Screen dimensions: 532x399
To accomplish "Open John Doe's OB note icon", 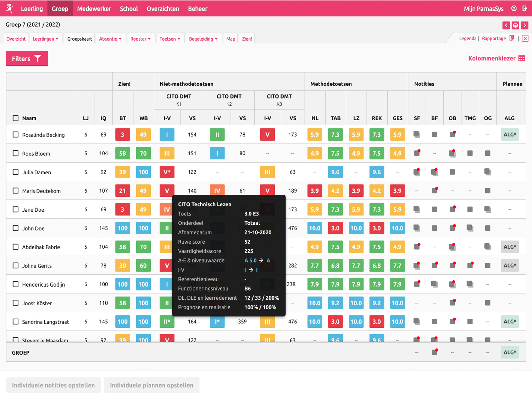I will [x=452, y=228].
